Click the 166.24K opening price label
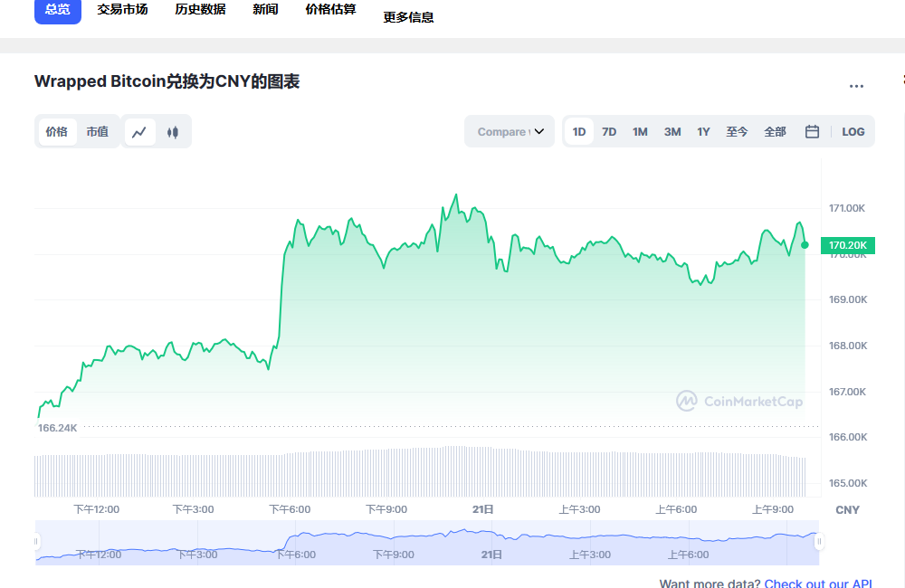Viewport: 905px width, 588px height. click(x=57, y=428)
